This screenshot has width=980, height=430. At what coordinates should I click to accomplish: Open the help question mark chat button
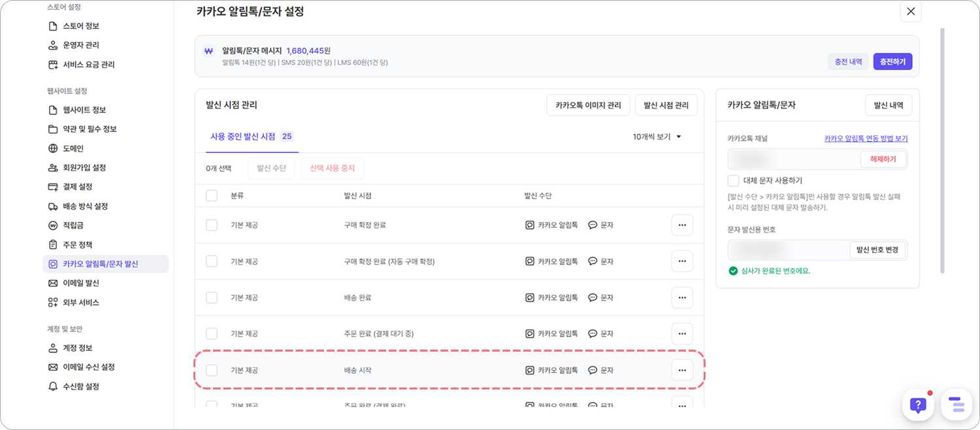click(x=918, y=405)
